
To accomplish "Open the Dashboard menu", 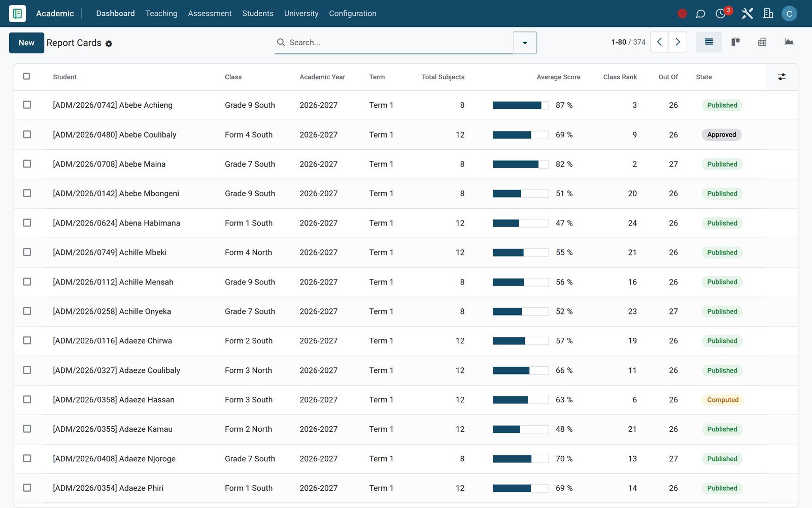I will (115, 13).
